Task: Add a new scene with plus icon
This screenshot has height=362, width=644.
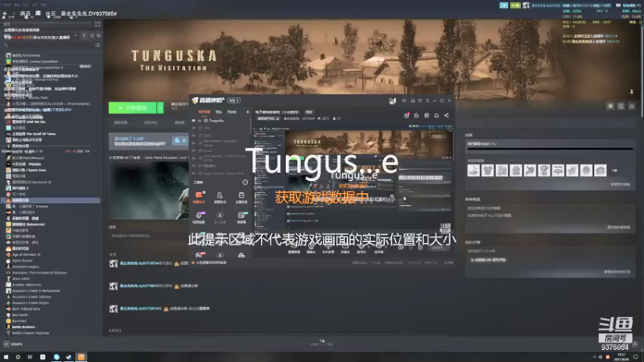Action: [247, 112]
